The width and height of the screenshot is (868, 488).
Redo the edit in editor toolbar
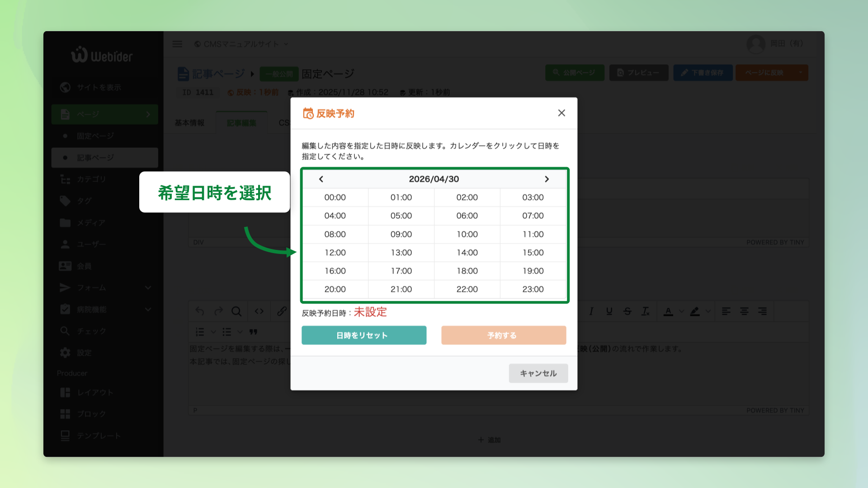218,311
